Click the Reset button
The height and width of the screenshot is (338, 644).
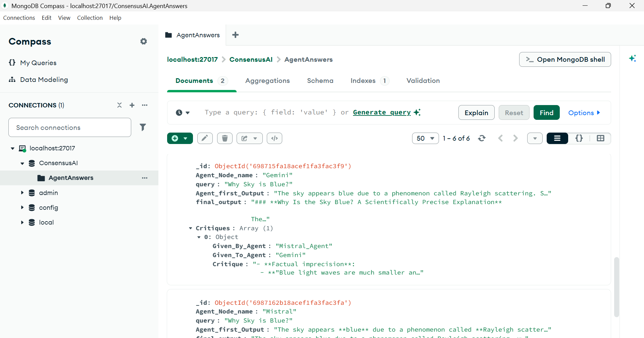[x=514, y=113]
